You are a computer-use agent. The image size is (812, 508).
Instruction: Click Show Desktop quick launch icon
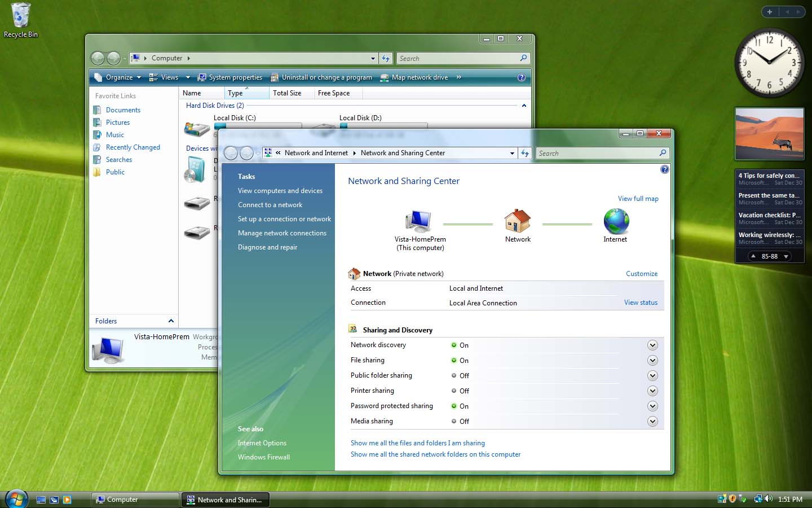click(x=41, y=500)
